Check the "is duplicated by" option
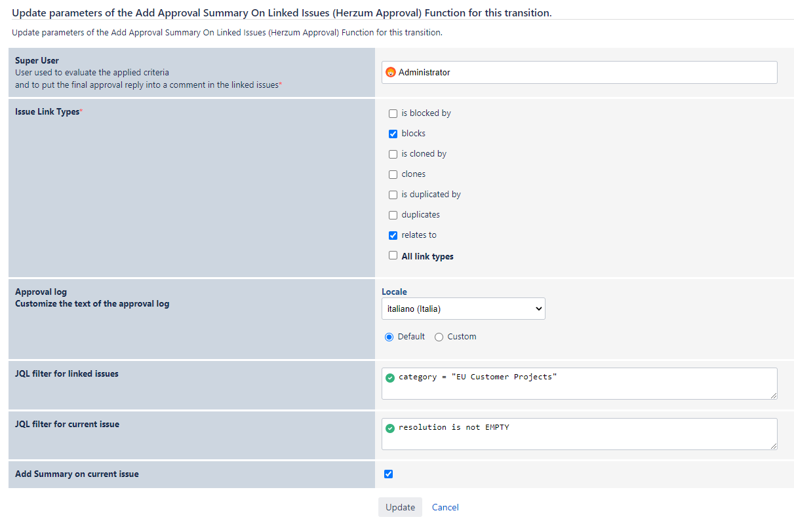The width and height of the screenshot is (794, 532). pyautogui.click(x=393, y=195)
